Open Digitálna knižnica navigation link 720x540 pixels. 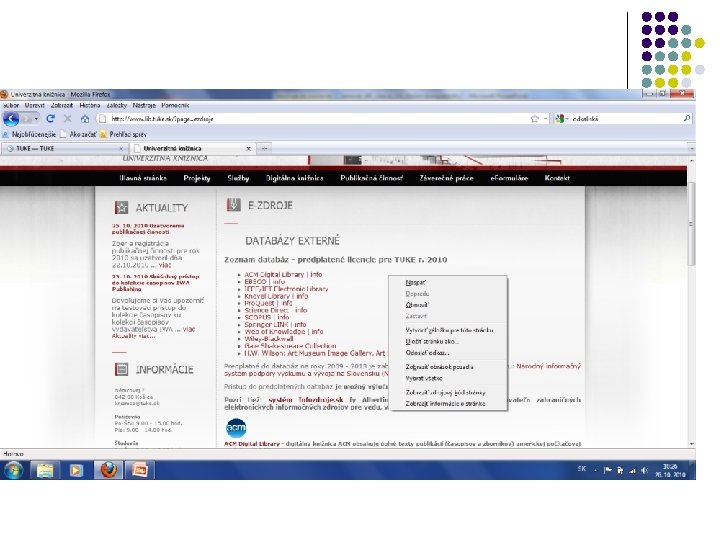[295, 178]
